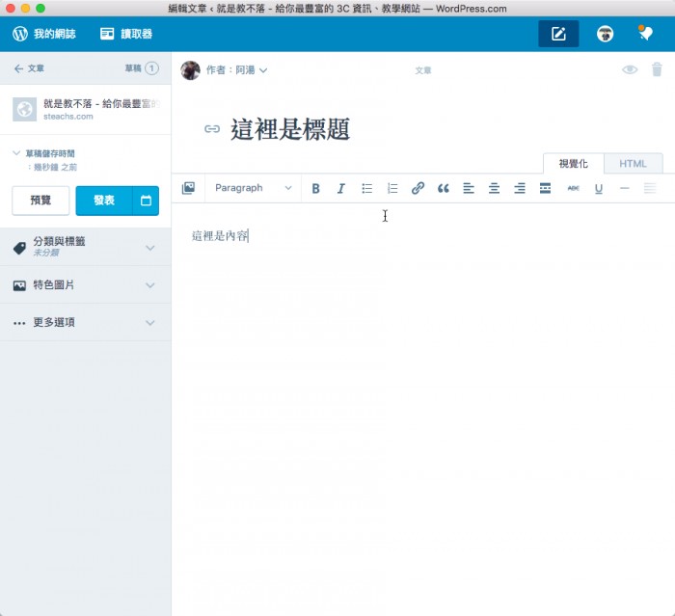
Task: Click the eye icon to preview the post
Action: 630,69
